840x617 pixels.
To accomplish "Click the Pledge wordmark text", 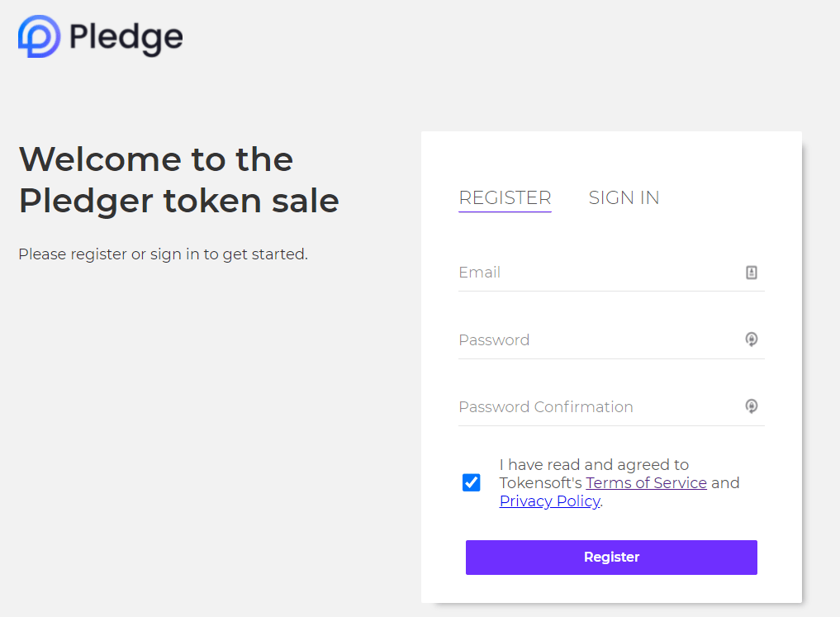I will coord(126,36).
